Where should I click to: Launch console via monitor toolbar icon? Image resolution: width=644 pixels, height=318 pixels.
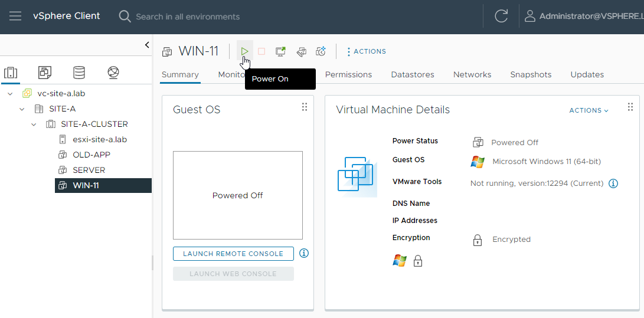click(281, 51)
